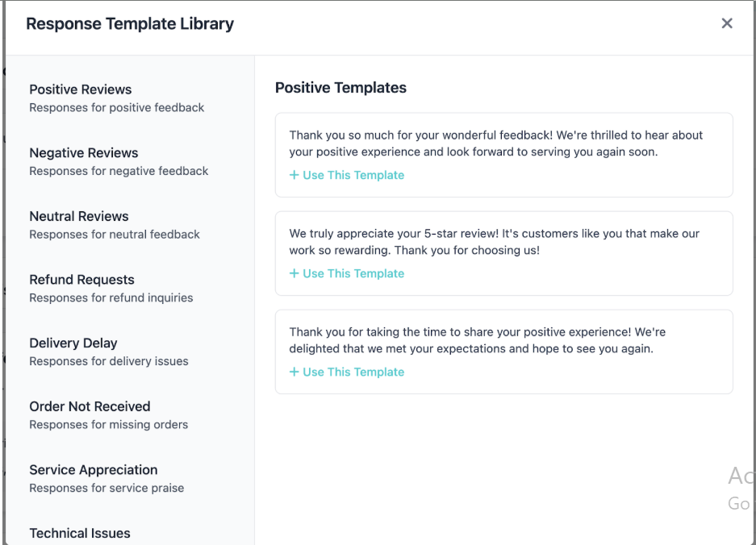Use the template thanking for wonderful feedback
This screenshot has height=545, width=756.
click(347, 175)
